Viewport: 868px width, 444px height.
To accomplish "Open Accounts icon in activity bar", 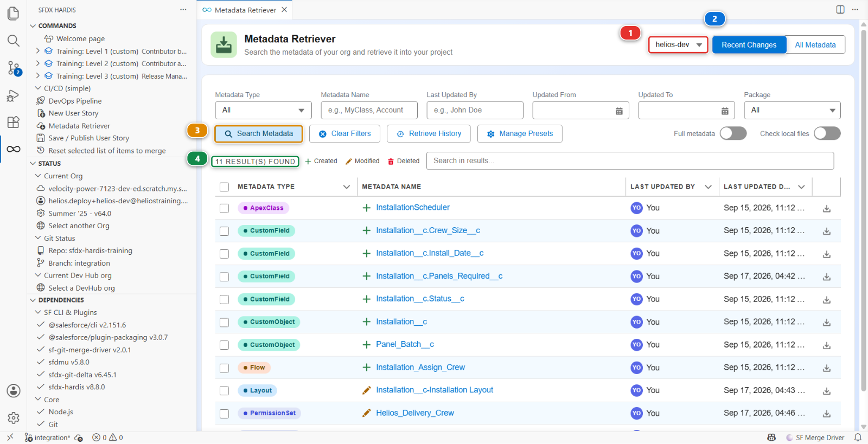I will point(14,391).
